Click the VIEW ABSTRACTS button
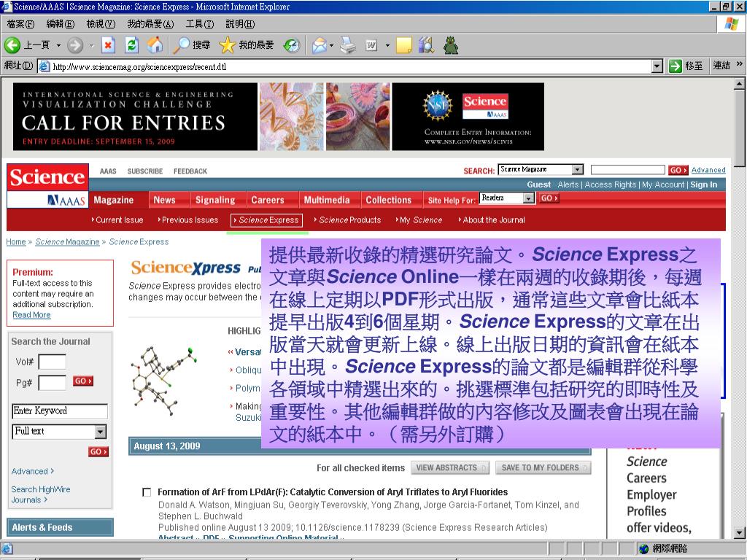This screenshot has height=560, width=747. coord(449,467)
